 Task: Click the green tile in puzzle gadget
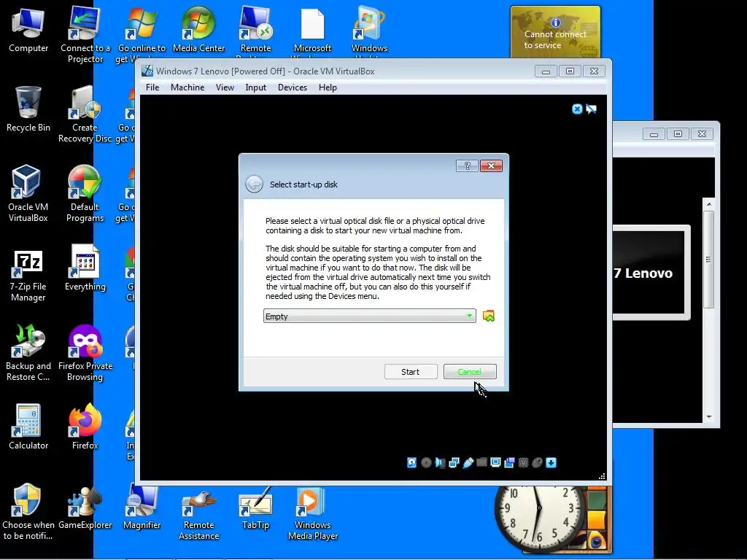597,500
